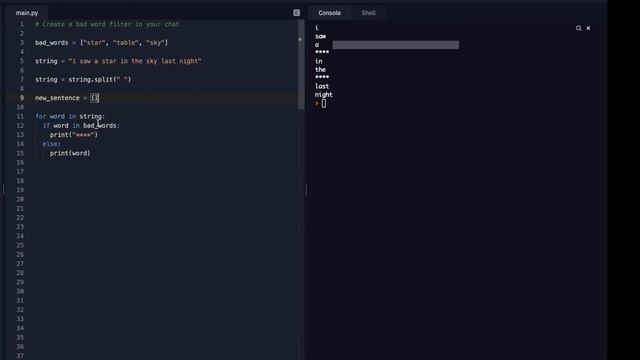Click line number 20 in the gutter
The width and height of the screenshot is (640, 360).
point(20,199)
